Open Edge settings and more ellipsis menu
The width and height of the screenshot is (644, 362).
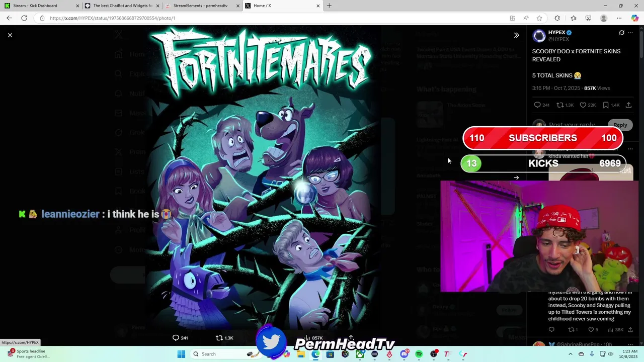tap(619, 18)
